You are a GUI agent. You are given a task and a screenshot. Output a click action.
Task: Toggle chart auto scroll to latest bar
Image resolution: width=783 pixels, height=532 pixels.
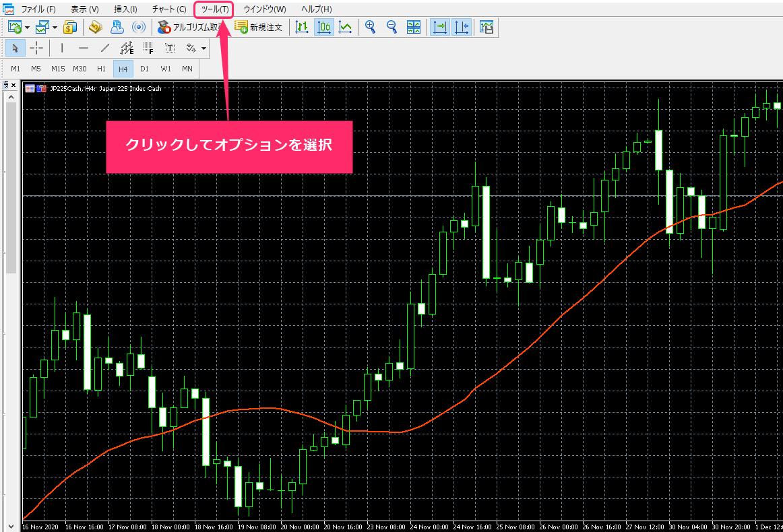(x=440, y=28)
